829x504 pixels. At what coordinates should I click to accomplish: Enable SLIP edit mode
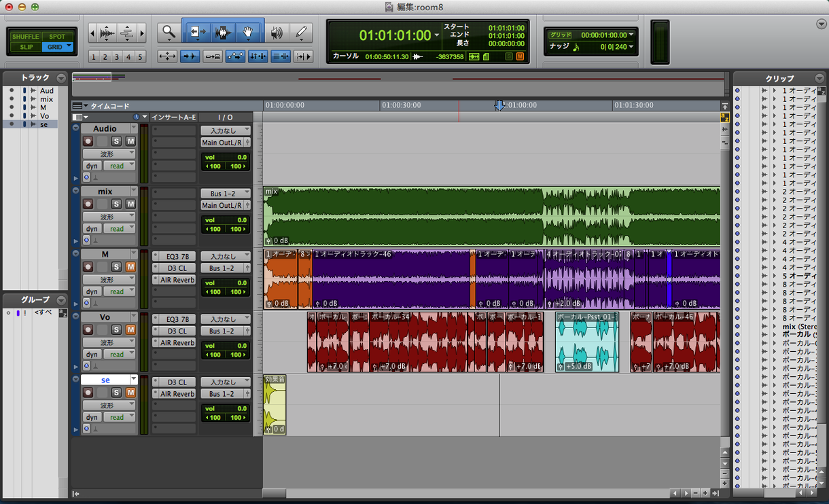pos(26,47)
